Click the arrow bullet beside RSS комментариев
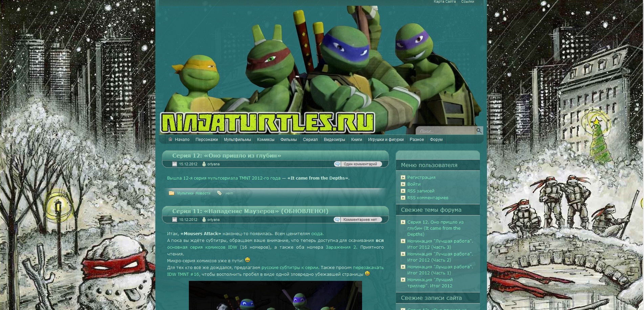Screen dimensions: 644x310 point(403,198)
